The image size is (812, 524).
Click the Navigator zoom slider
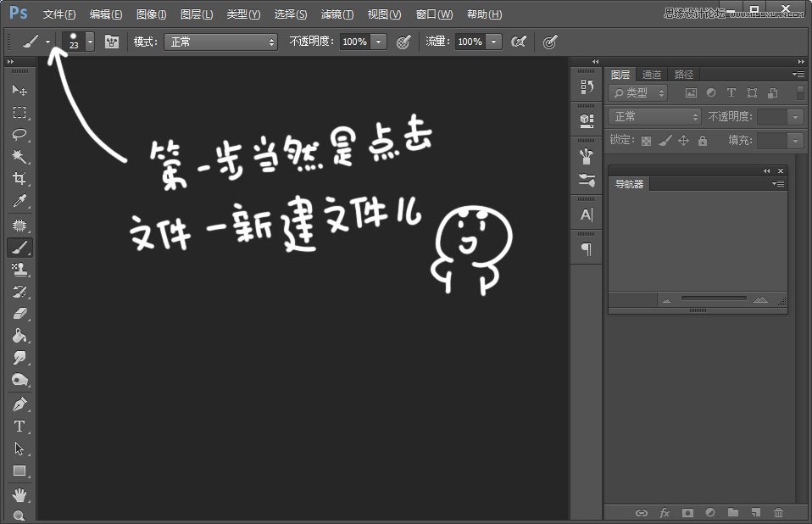click(x=714, y=298)
